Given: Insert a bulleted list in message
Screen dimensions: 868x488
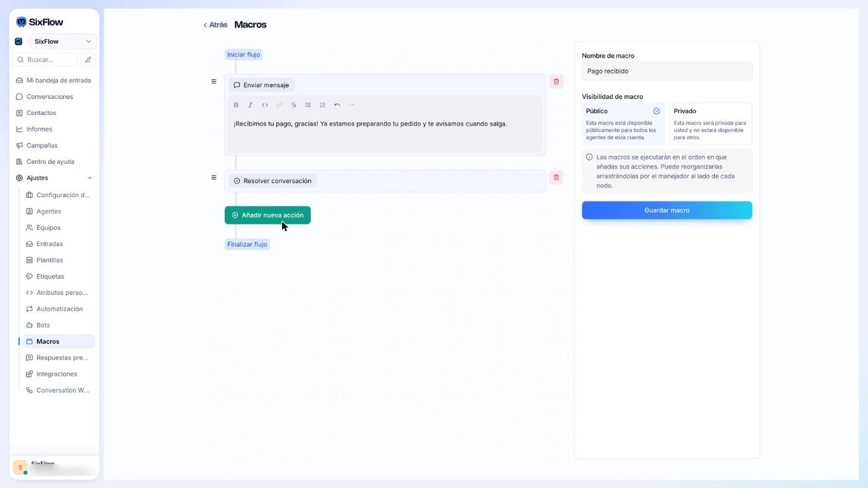Looking at the screenshot, I should point(308,105).
